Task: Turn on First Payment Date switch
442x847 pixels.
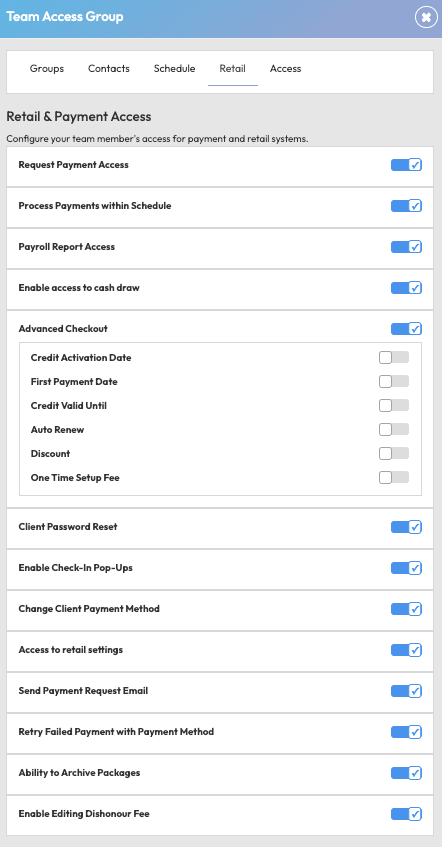Action: pyautogui.click(x=394, y=382)
